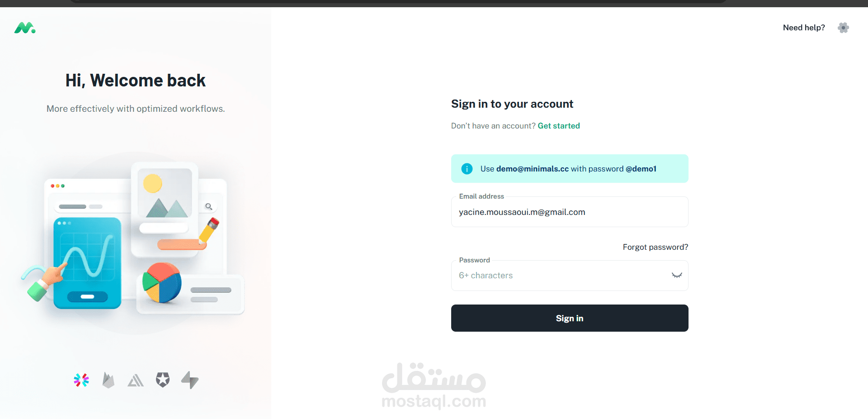Click the Hi, Welcome back heading

(x=136, y=81)
